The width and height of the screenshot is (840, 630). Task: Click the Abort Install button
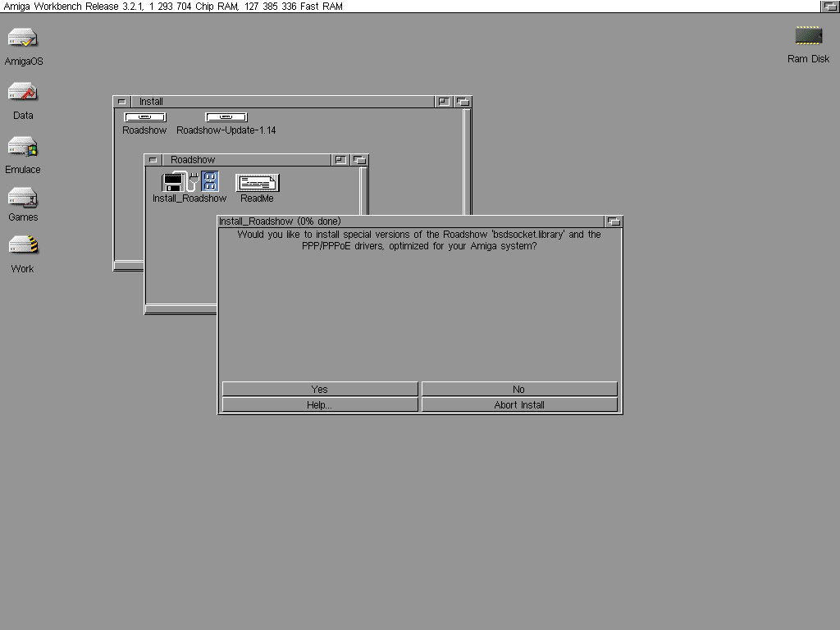[518, 405]
